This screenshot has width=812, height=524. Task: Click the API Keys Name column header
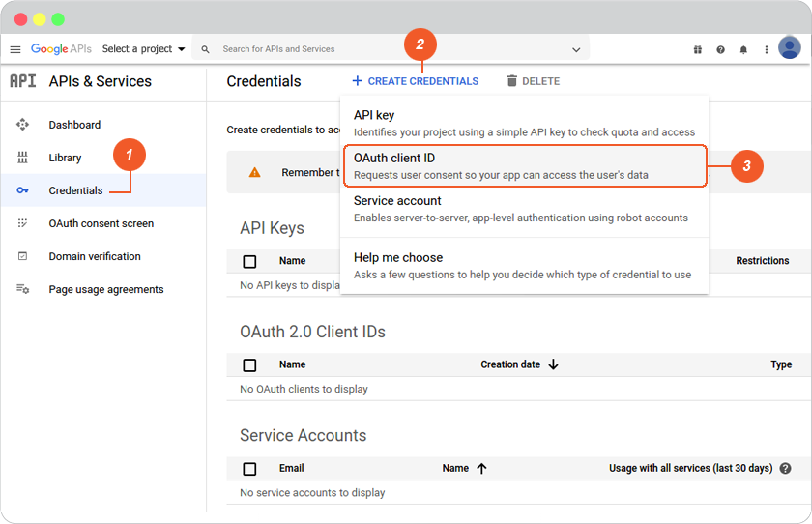(292, 261)
